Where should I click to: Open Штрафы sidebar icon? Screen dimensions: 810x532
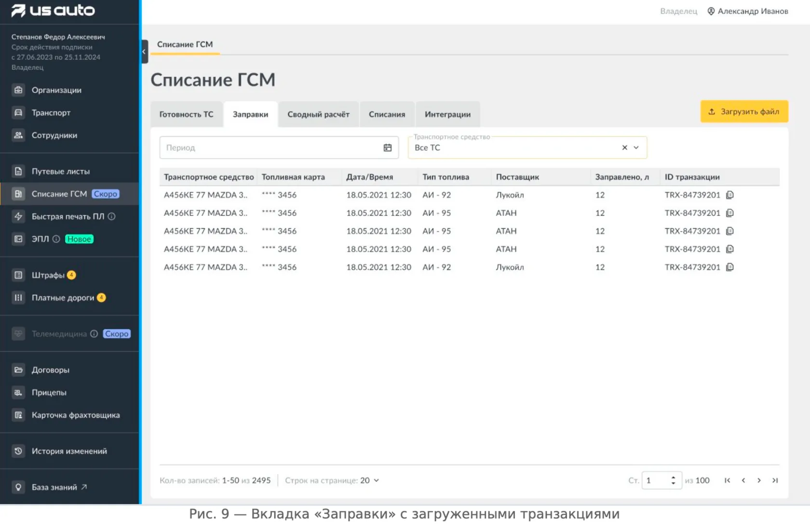pos(18,275)
